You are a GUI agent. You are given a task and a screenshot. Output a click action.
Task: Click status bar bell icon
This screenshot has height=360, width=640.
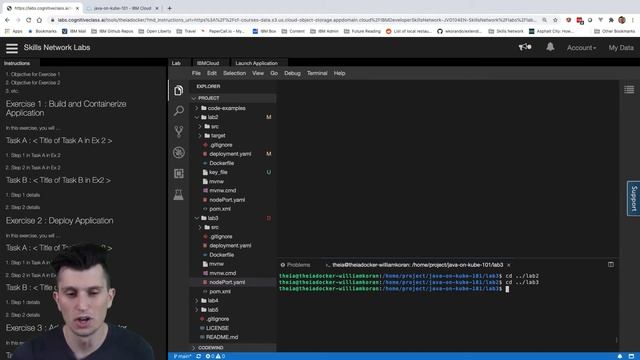point(620,356)
